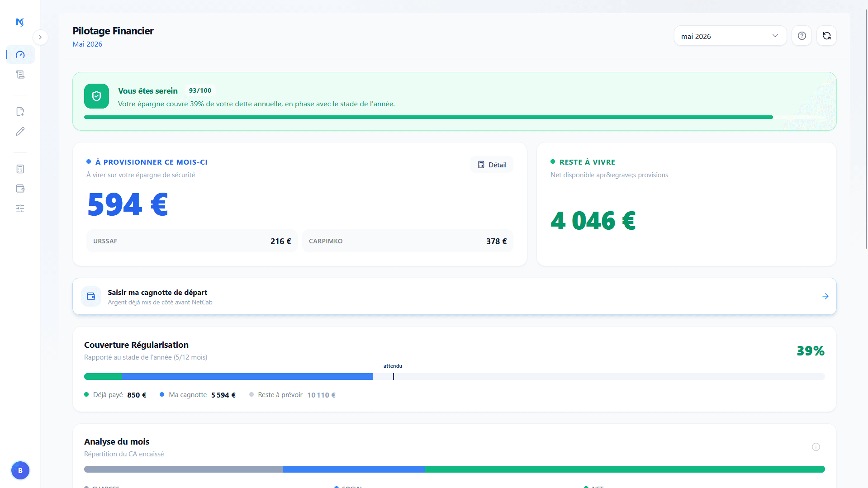Click the Ma cagnotte 5 594 € legend
The width and height of the screenshot is (868, 488).
[x=198, y=395]
